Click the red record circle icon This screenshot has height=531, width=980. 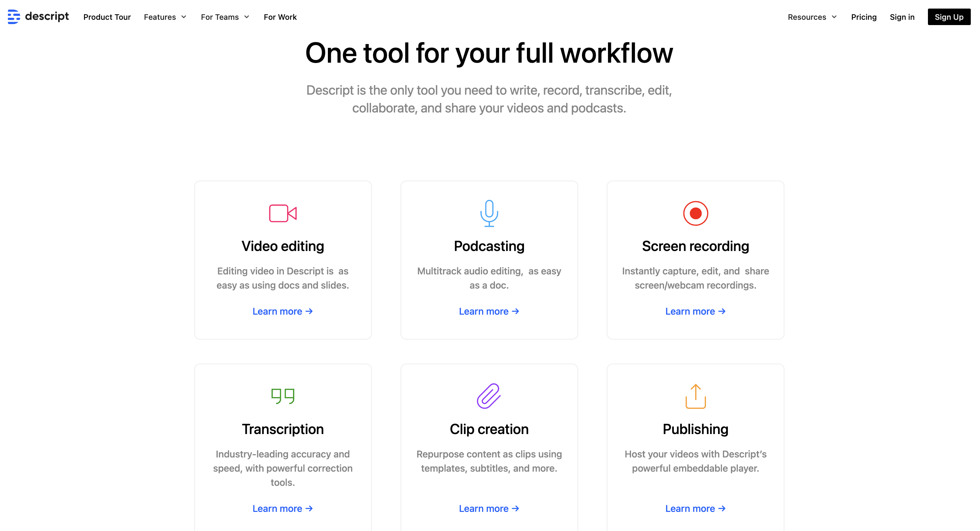695,213
